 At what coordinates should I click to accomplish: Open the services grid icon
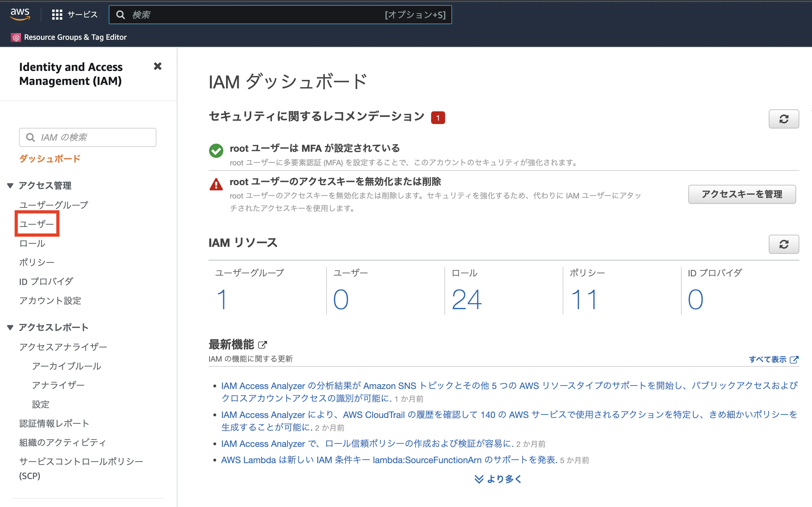57,15
